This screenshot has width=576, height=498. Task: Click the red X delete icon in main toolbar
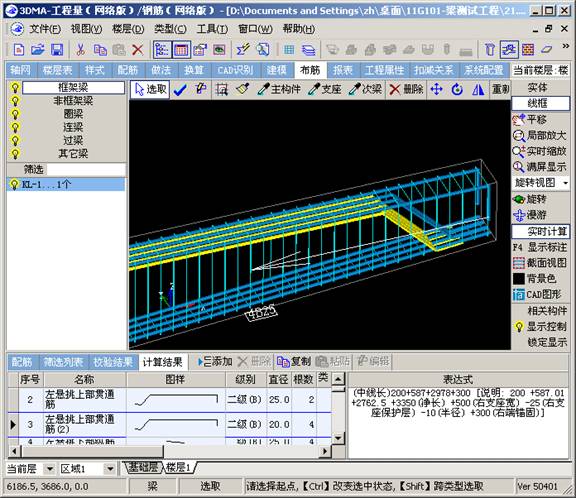pyautogui.click(x=137, y=49)
